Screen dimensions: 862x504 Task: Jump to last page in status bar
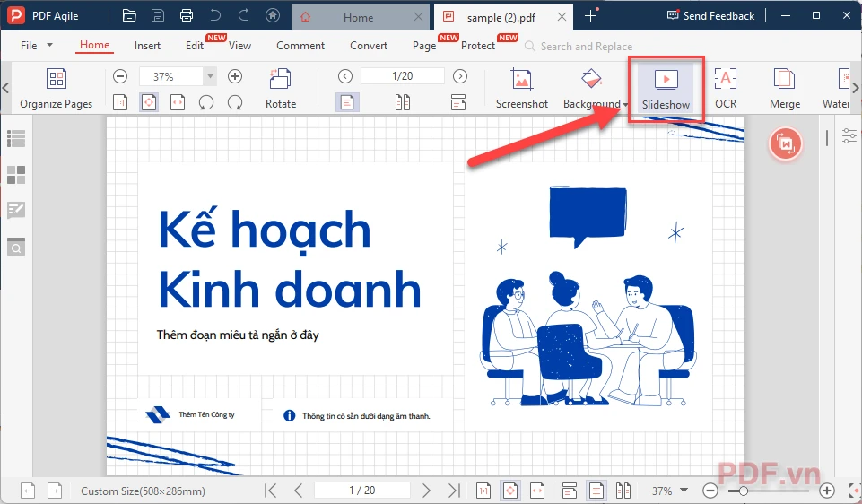pyautogui.click(x=454, y=491)
